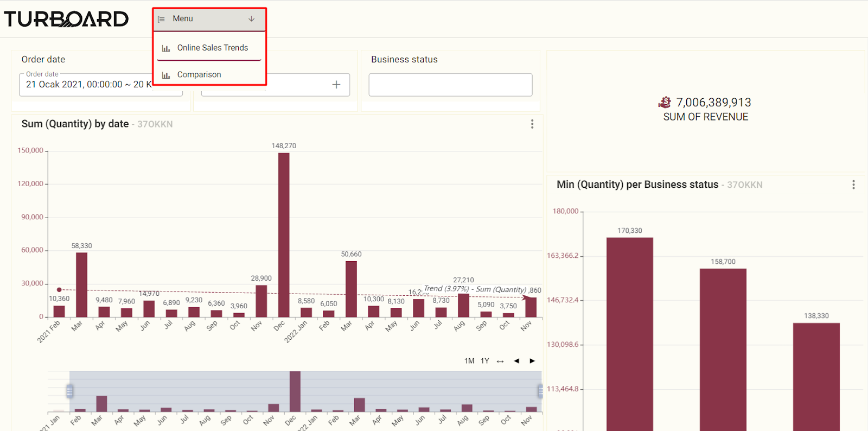Select the Mar 2021 bar valued 58,330
The width and height of the screenshot is (868, 431).
81,285
